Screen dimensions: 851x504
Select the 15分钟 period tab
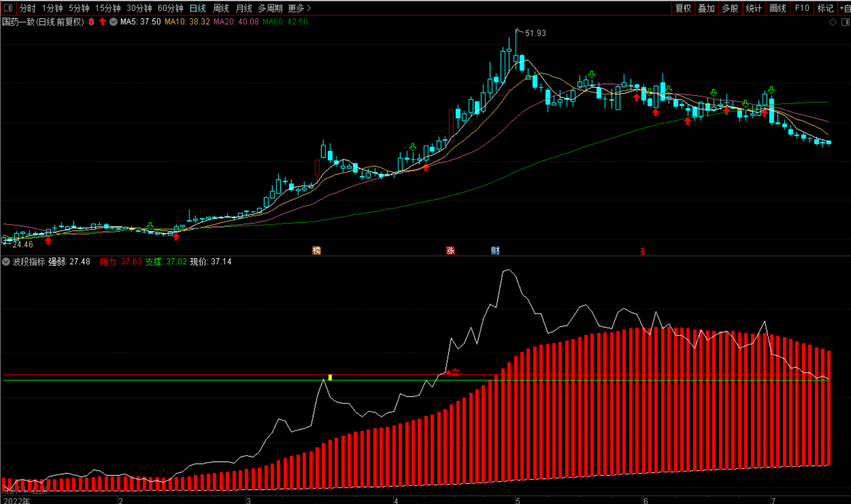(x=108, y=8)
